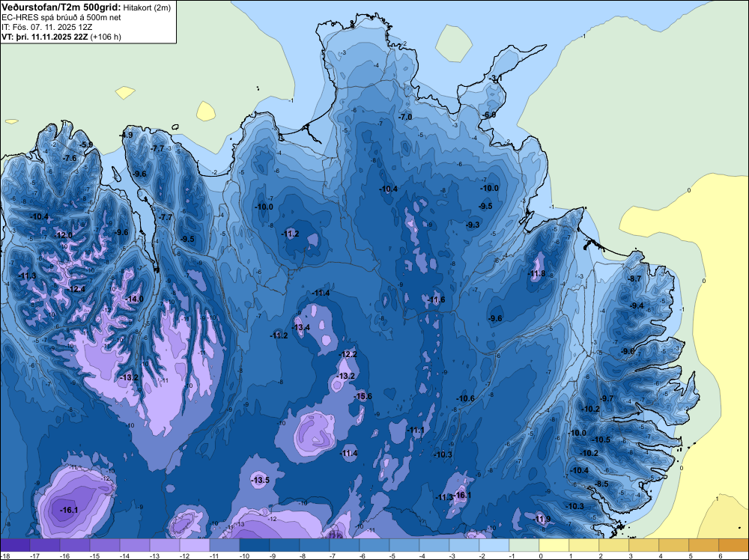749x560 pixels.
Task: Select the color scale swatch between -17 and -16
Action: [x=45, y=545]
